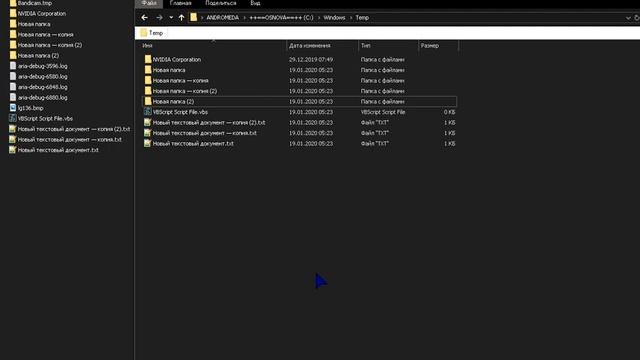The height and width of the screenshot is (360, 640).
Task: Select NVIDIA Corporation in the left pane
Action: 42,14
